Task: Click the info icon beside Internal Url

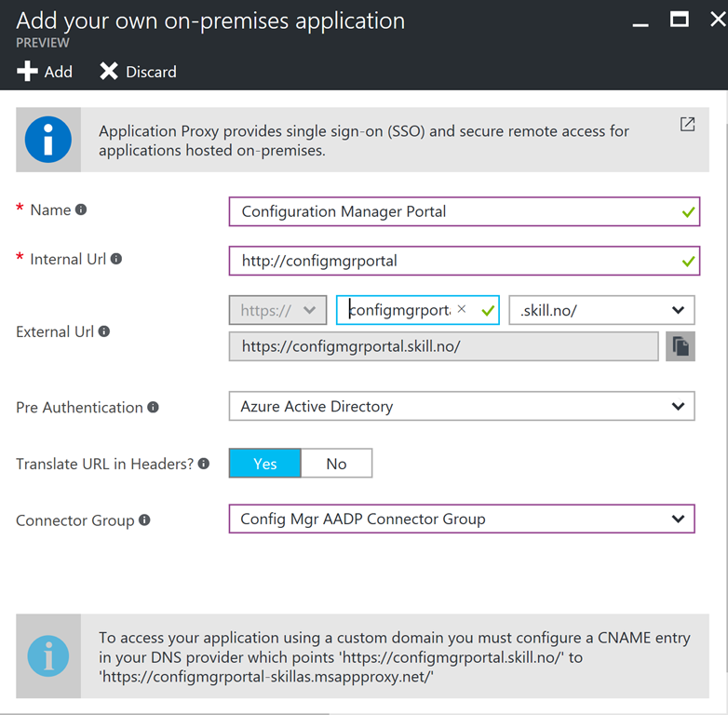Action: (x=116, y=259)
